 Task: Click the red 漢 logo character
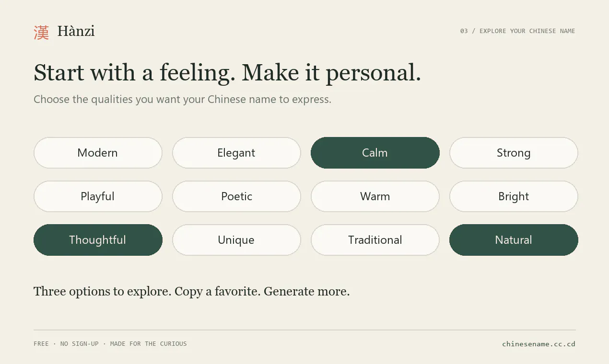click(41, 32)
